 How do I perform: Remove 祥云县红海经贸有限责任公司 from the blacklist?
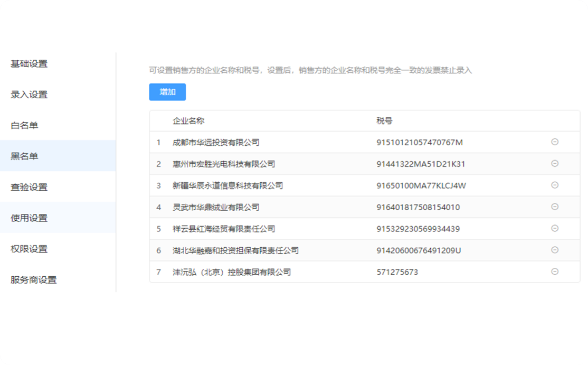pyautogui.click(x=555, y=229)
